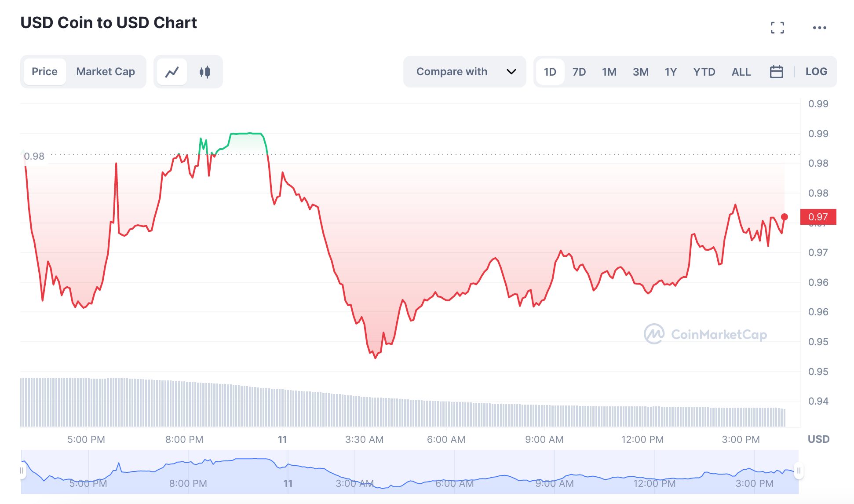Viewport: 854px width, 504px height.
Task: Show ALL price history
Action: coord(741,72)
